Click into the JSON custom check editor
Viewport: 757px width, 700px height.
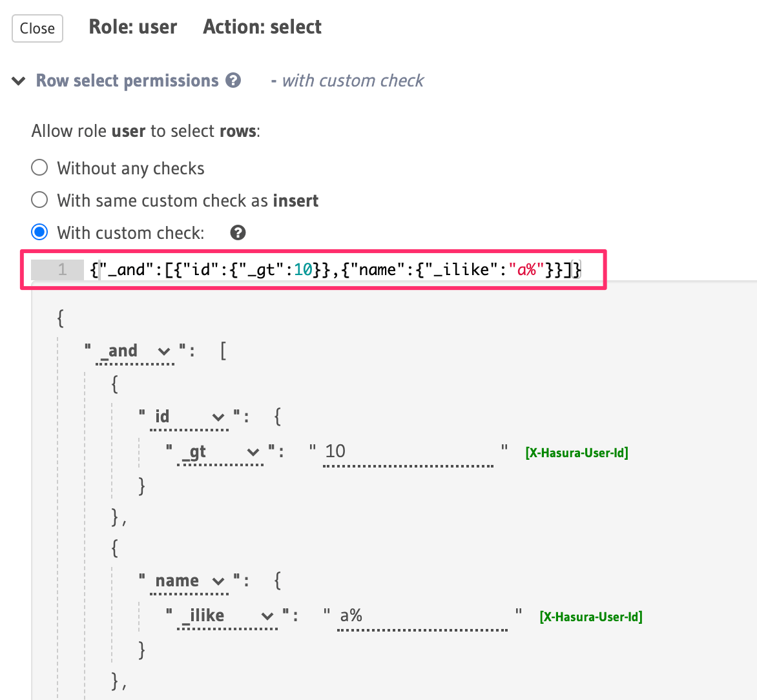pos(336,269)
